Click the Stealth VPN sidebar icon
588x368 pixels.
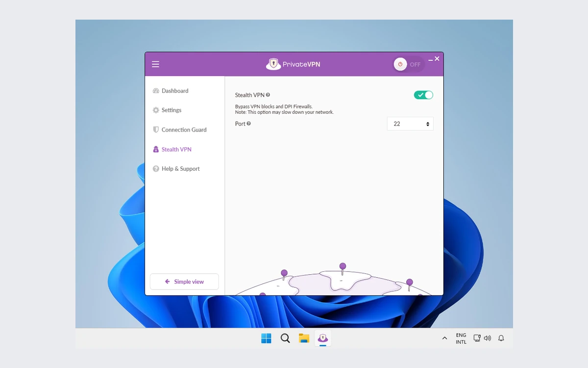(x=156, y=150)
